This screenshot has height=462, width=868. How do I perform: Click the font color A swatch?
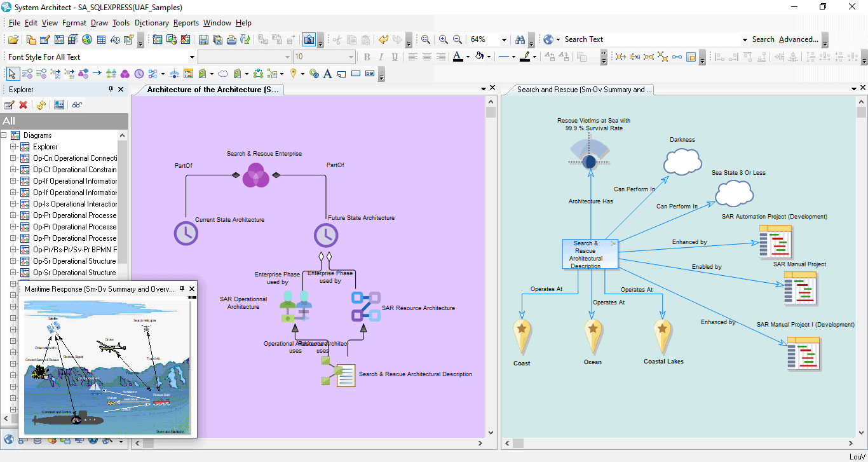coord(458,57)
